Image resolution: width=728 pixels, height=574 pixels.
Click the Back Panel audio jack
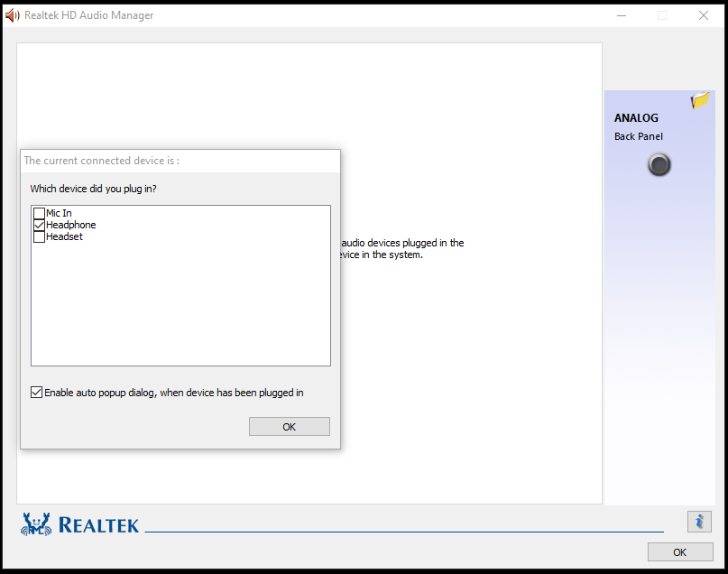point(659,164)
